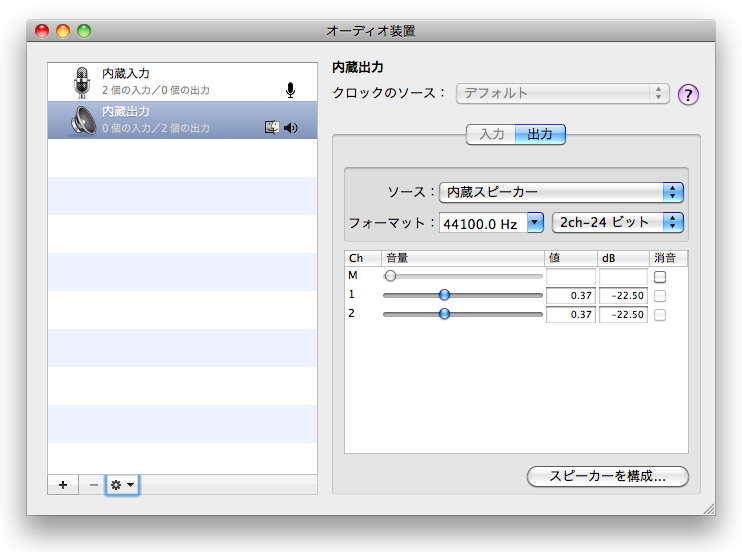The height and width of the screenshot is (552, 742).
Task: Click the minus icon to remove a device
Action: tap(94, 484)
